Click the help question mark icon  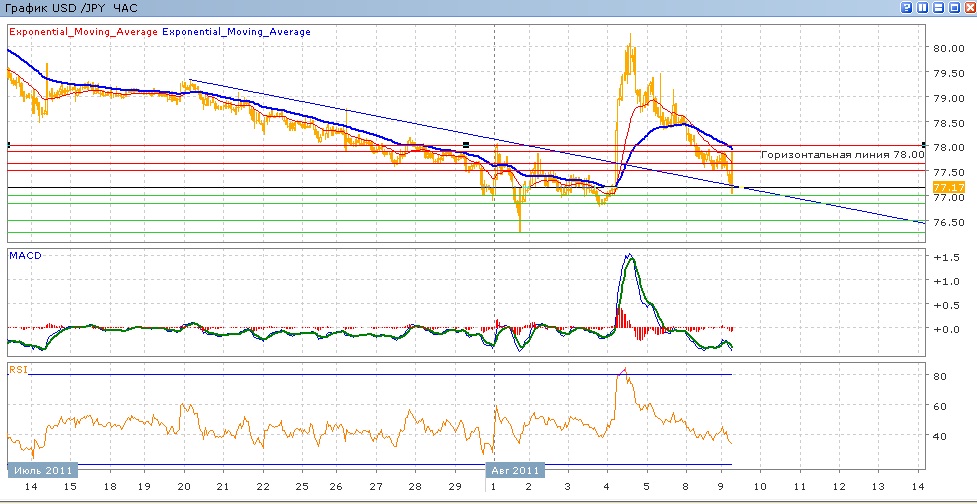click(x=907, y=8)
